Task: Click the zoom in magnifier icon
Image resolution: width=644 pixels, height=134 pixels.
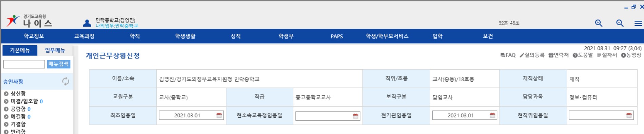Action: click(x=599, y=23)
